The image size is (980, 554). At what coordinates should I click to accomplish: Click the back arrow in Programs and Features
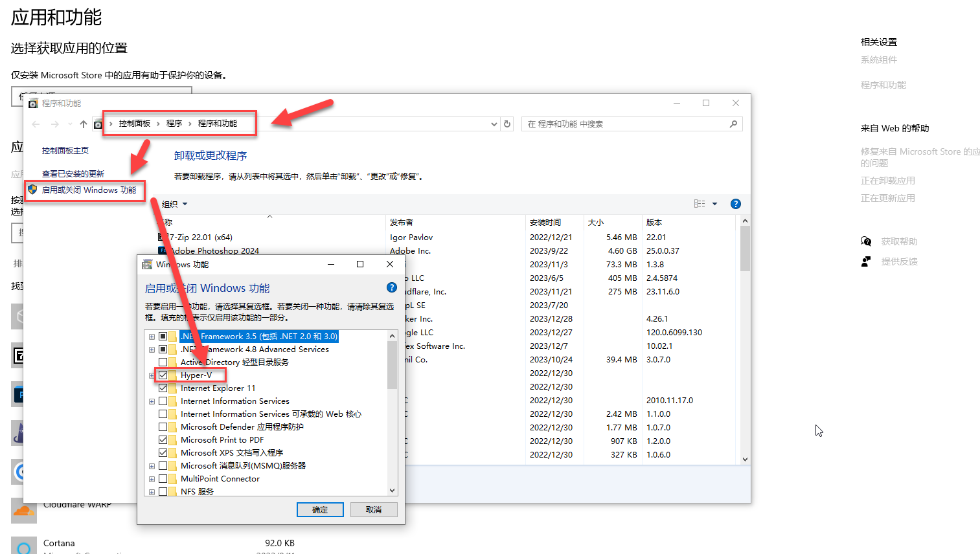pos(36,124)
